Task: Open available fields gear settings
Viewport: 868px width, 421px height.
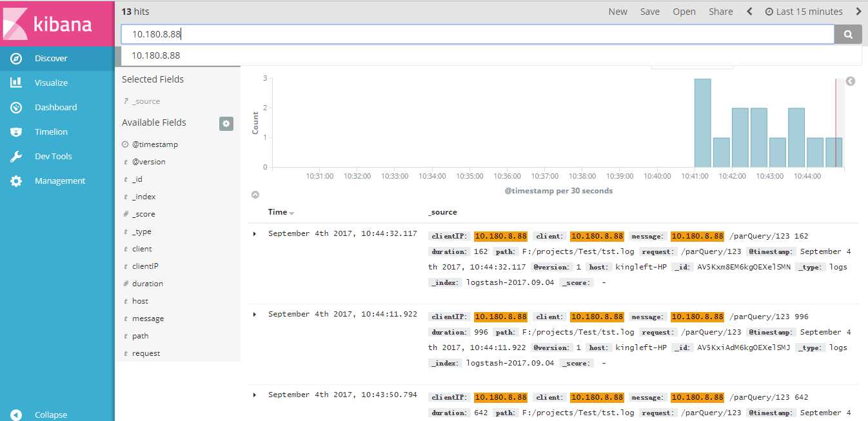Action: tap(226, 124)
